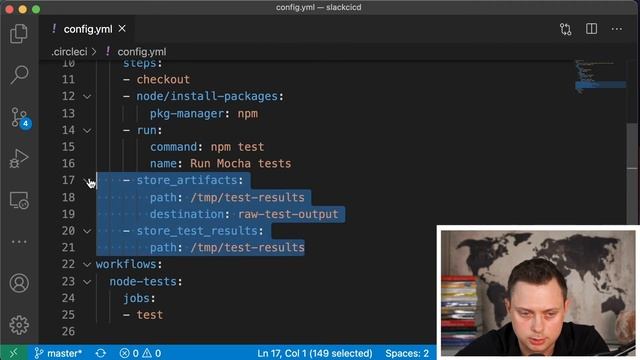Click the webcam video overlay
The height and width of the screenshot is (360, 640).
click(538, 292)
